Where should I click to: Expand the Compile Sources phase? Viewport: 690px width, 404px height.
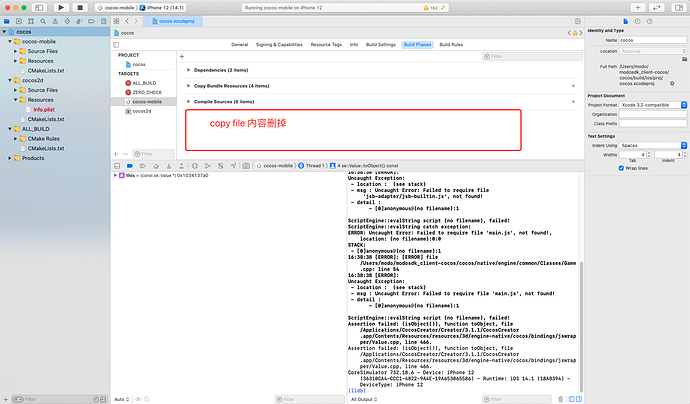coord(188,102)
